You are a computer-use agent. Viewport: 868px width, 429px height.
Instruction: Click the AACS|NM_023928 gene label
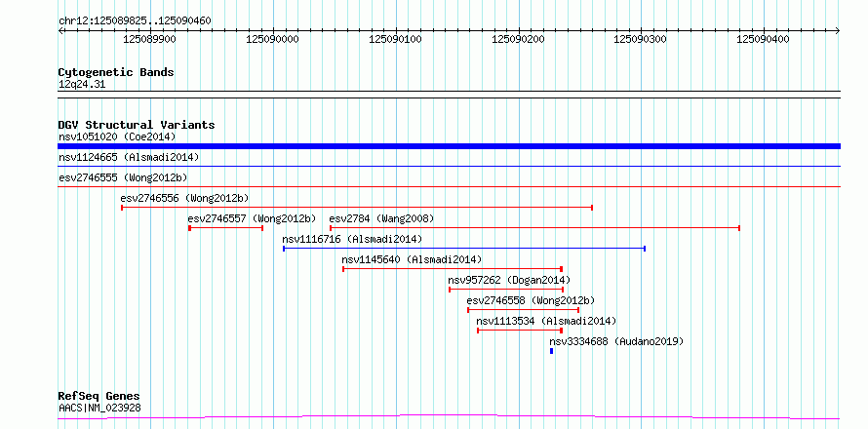click(99, 408)
